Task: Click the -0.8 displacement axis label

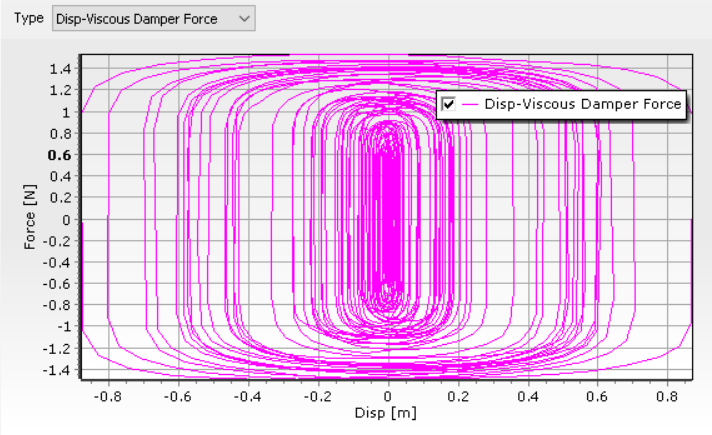Action: coord(108,397)
